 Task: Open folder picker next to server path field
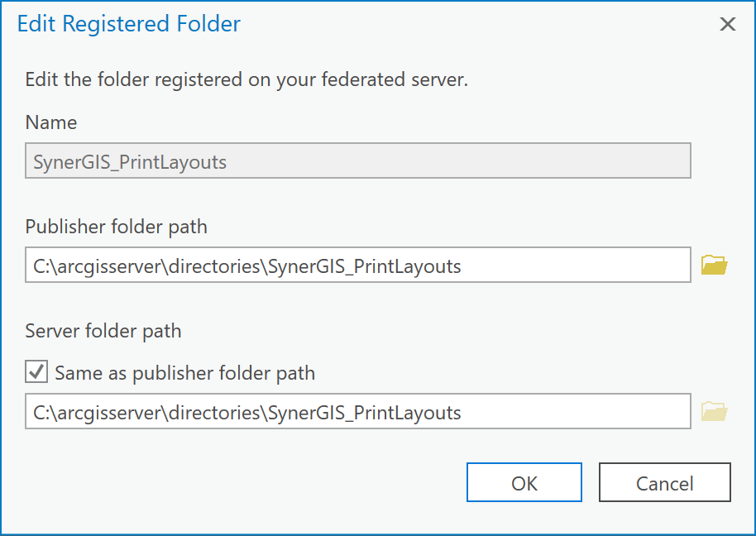point(715,410)
